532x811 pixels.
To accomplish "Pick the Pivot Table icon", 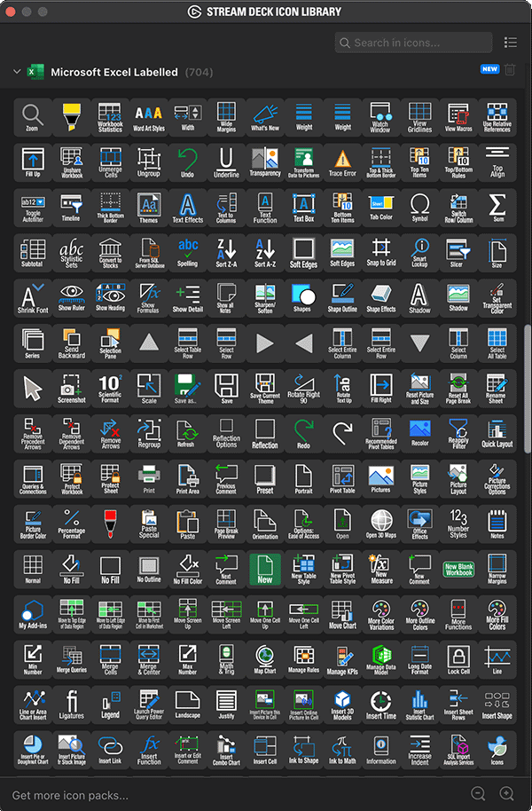I will (x=342, y=479).
